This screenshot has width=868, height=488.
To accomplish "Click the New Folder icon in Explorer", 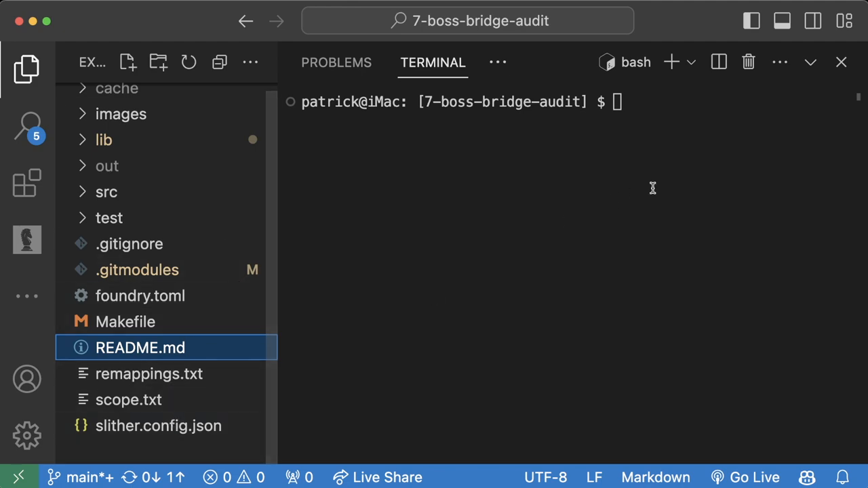I will 158,62.
